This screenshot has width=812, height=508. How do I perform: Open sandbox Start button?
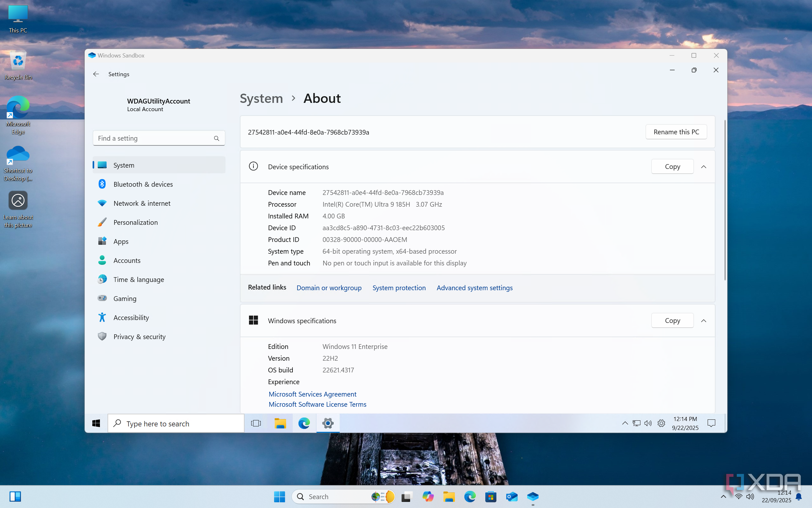pos(96,423)
